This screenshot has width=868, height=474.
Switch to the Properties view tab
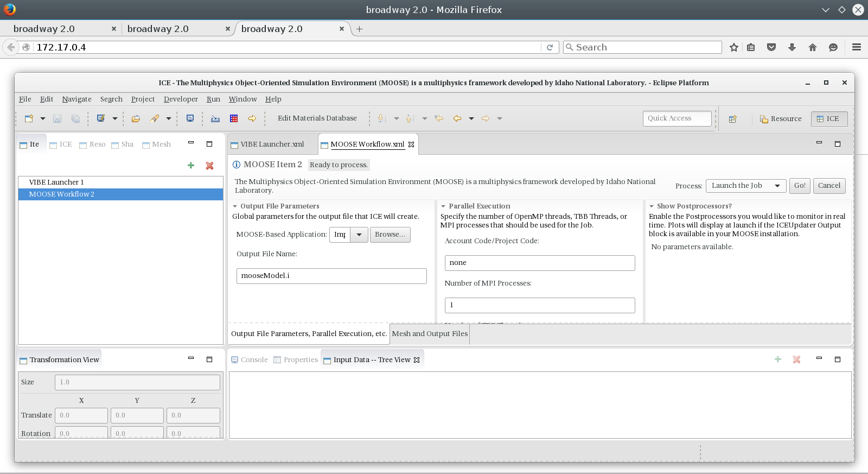(296, 360)
